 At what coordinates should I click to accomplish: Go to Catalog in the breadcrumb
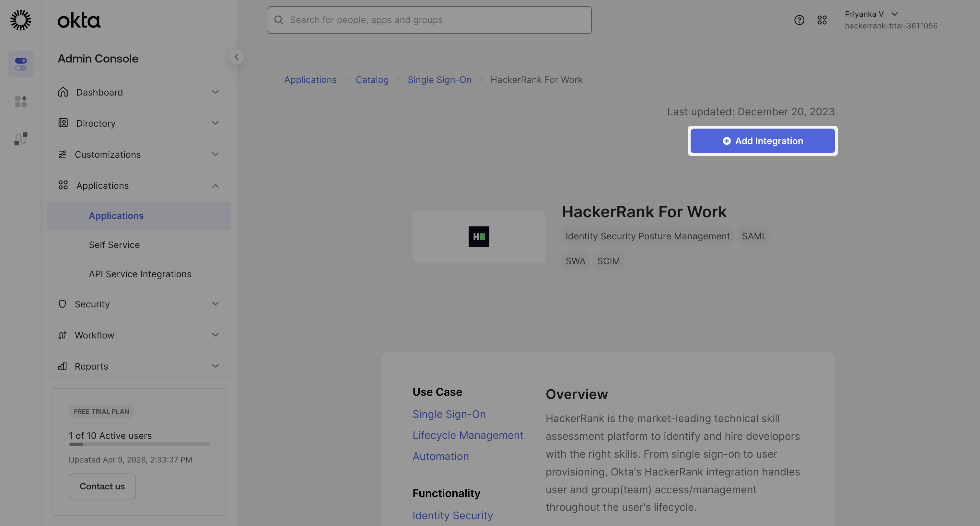(x=372, y=80)
